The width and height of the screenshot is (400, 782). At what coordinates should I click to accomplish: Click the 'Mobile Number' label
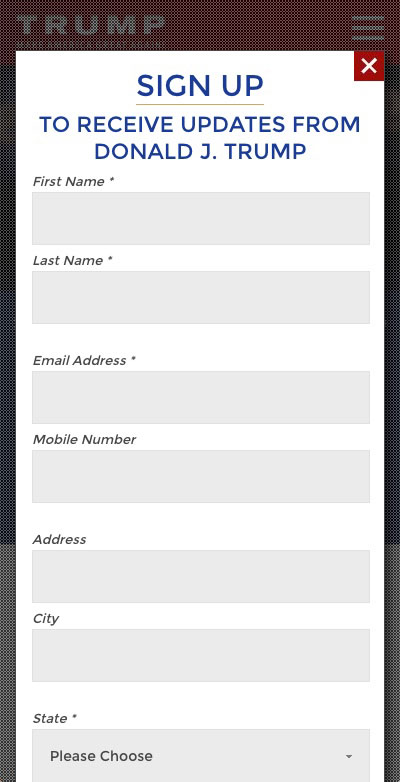click(x=84, y=439)
